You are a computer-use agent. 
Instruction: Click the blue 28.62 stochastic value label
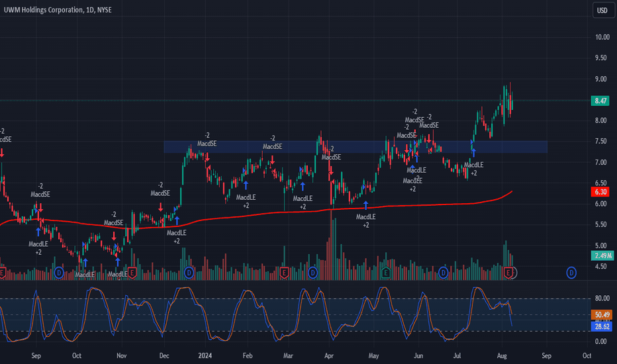tap(602, 327)
